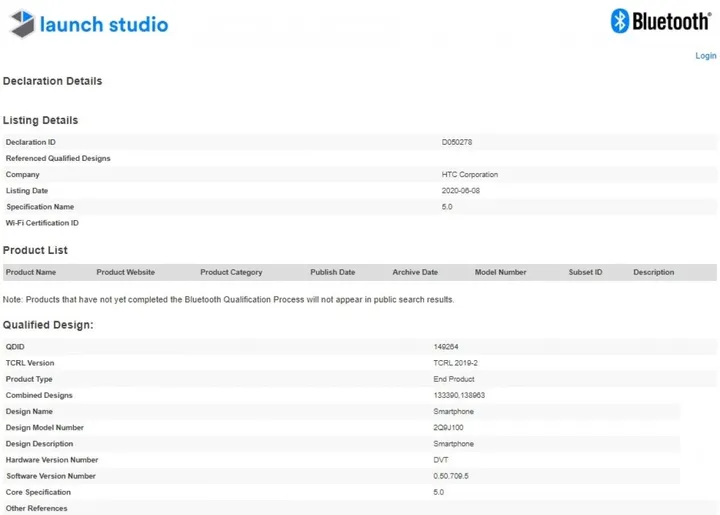720x515 pixels.
Task: Select the Model Number column header
Action: [500, 272]
